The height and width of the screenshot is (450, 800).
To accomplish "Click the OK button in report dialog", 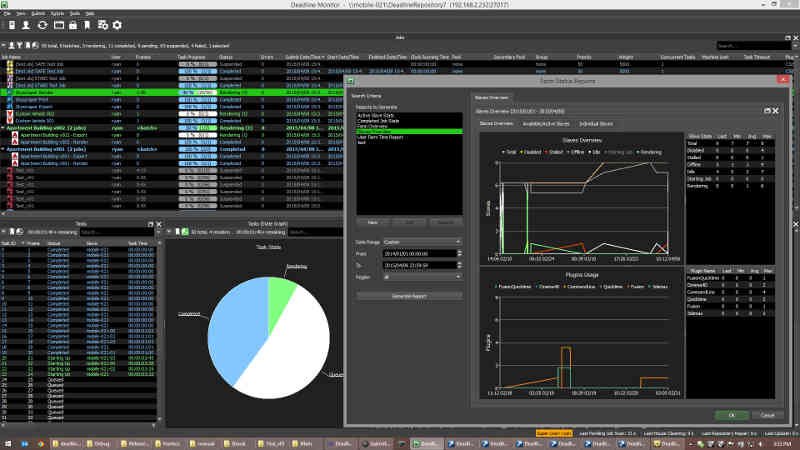I will [730, 414].
